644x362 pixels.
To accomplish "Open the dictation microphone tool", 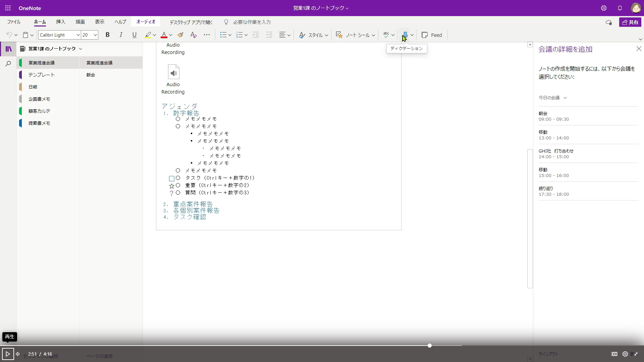I will (x=406, y=35).
